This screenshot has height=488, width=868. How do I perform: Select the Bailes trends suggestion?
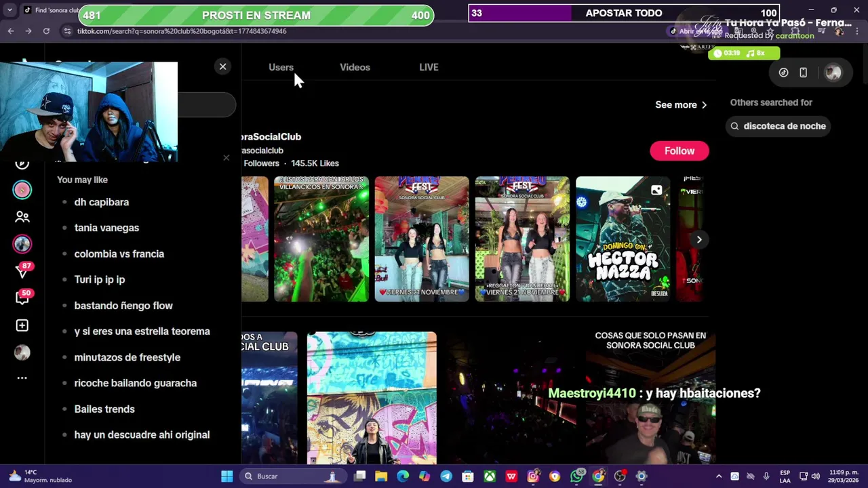tap(104, 409)
